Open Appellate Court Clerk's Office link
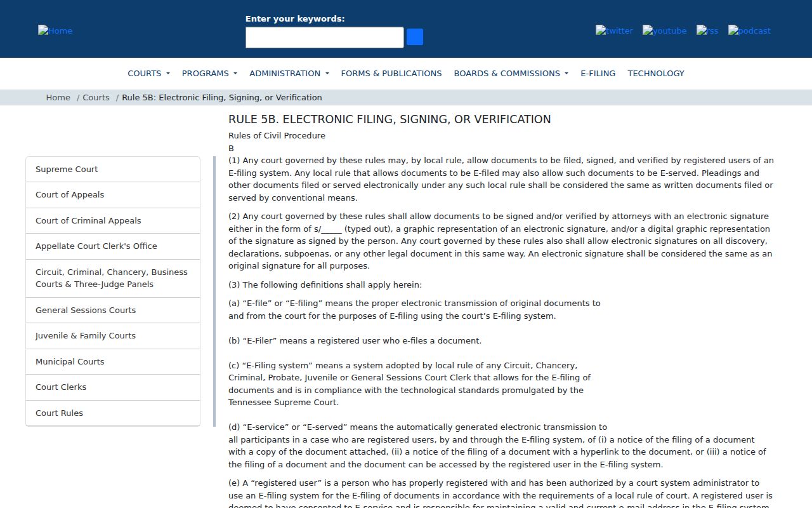This screenshot has width=812, height=508. tap(113, 246)
